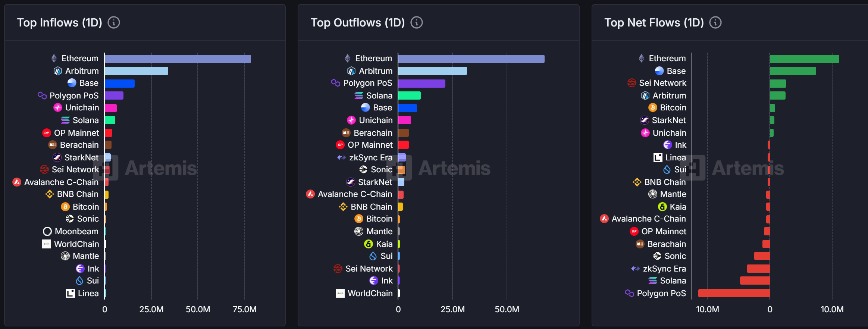Click the Moonbeam logo in Top Inflows chart
This screenshot has width=868, height=329.
click(47, 231)
